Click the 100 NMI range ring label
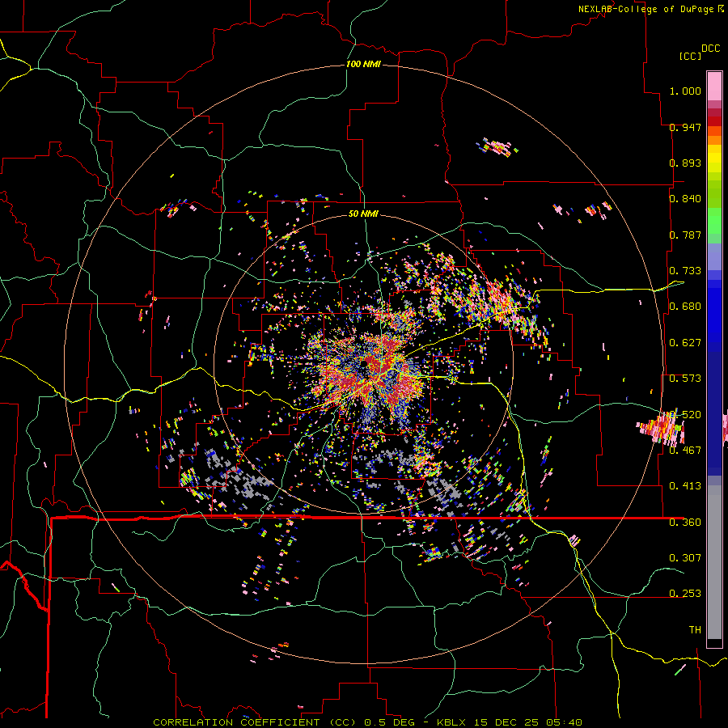728x728 pixels. (363, 64)
